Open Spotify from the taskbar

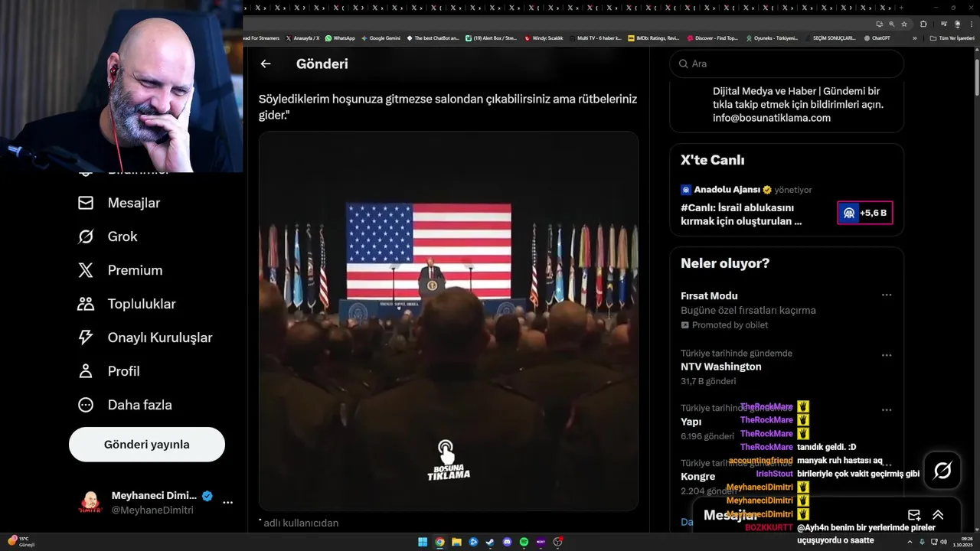(524, 542)
